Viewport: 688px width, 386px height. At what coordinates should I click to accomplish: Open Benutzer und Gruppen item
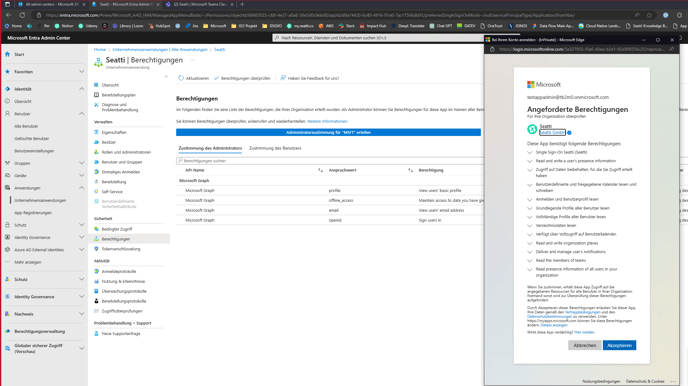point(122,162)
